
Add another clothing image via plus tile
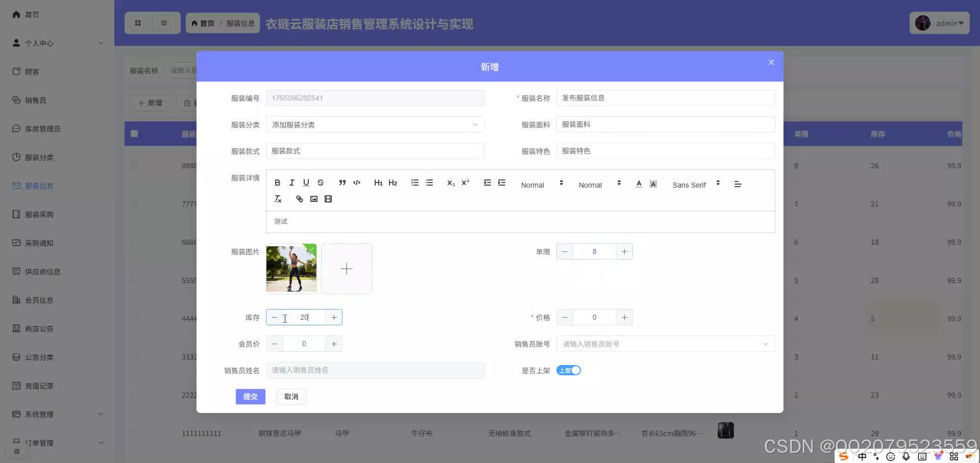tap(347, 269)
